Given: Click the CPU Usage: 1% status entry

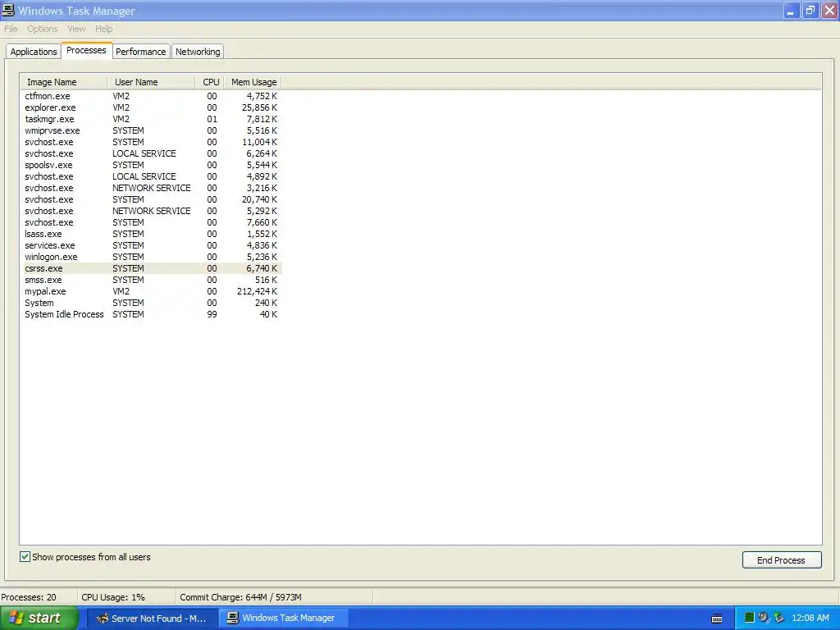Looking at the screenshot, I should 113,597.
